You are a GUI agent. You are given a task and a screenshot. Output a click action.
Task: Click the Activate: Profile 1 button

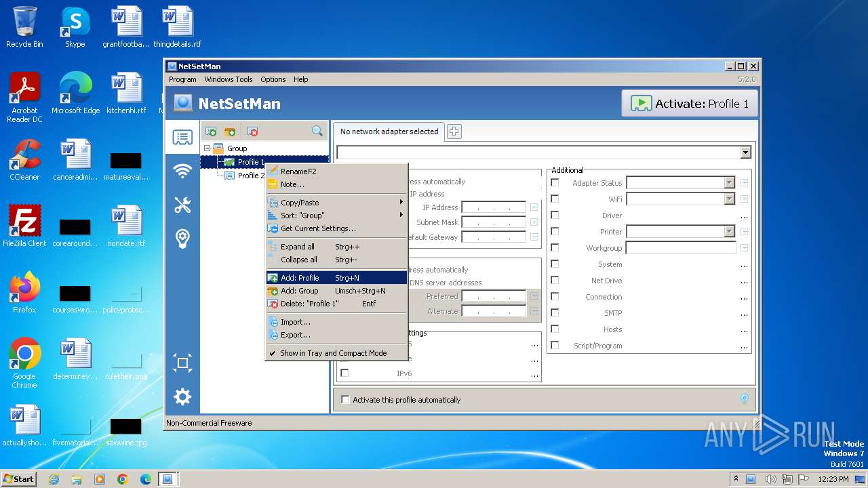[x=689, y=104]
